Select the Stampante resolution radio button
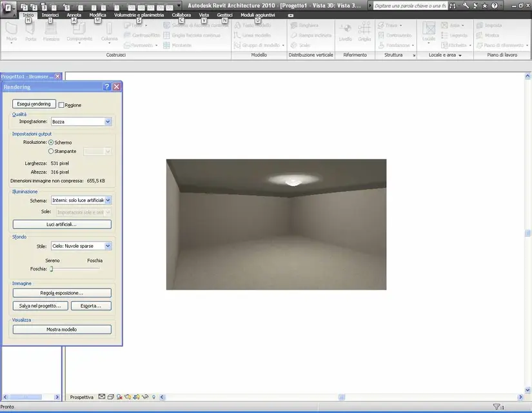Viewport: 532px width, 413px height. point(51,151)
